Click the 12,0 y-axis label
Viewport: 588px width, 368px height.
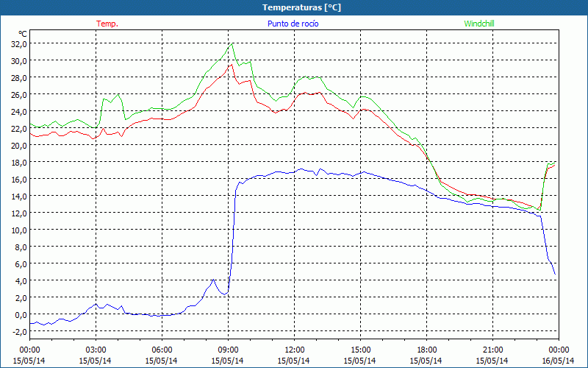[20, 213]
